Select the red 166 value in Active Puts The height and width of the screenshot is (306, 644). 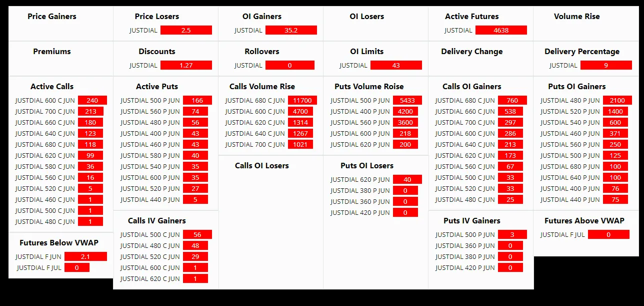[x=197, y=100]
